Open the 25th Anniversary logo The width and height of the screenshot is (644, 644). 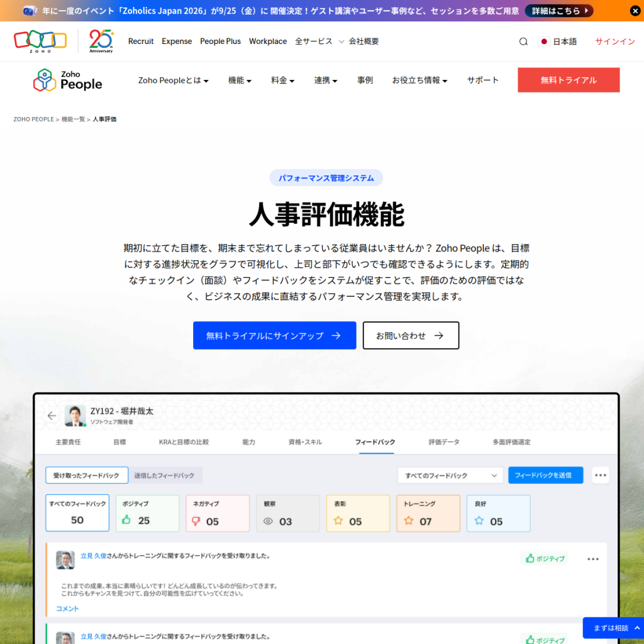tap(101, 41)
